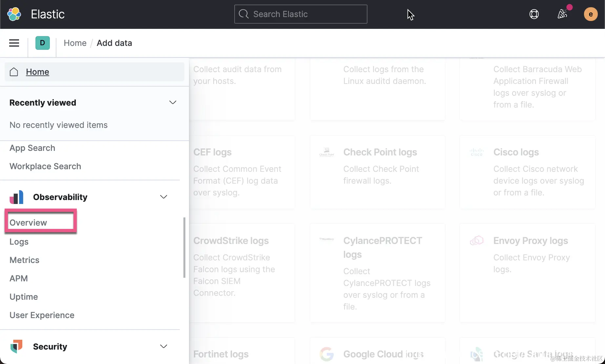Select the CylancePROTECT logs card title
This screenshot has height=364, width=605.
click(x=383, y=248)
